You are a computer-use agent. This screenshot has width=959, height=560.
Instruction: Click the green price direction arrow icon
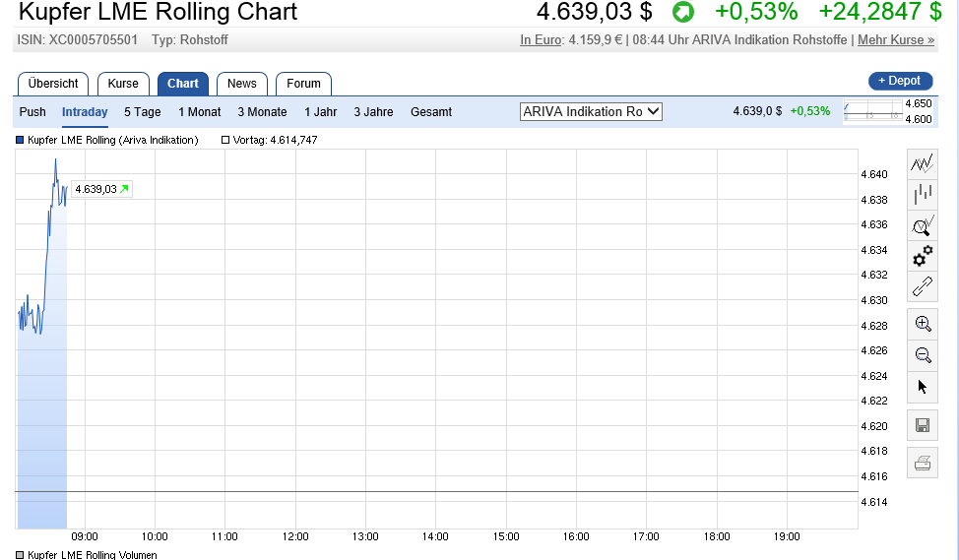click(x=682, y=12)
